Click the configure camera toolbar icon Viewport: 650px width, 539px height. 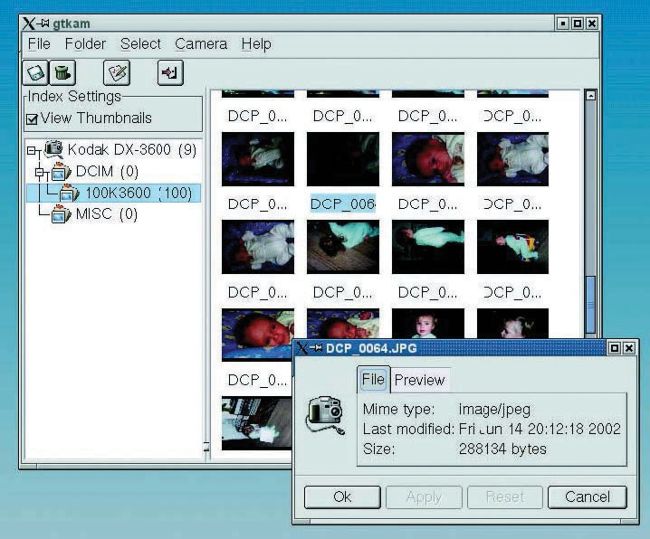pyautogui.click(x=119, y=72)
